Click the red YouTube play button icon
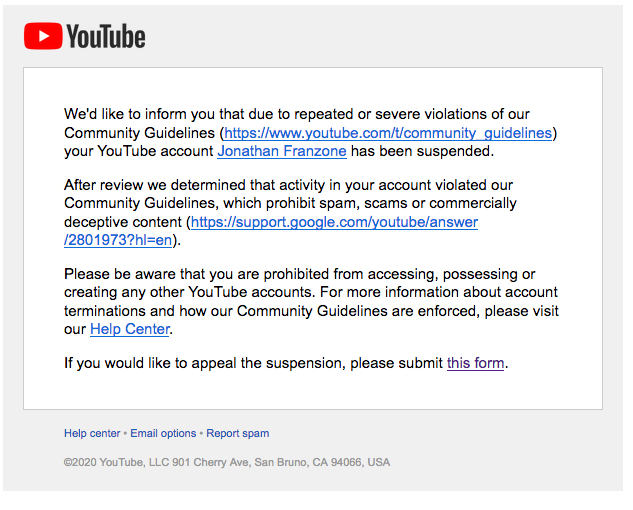633x510 pixels. (x=43, y=36)
